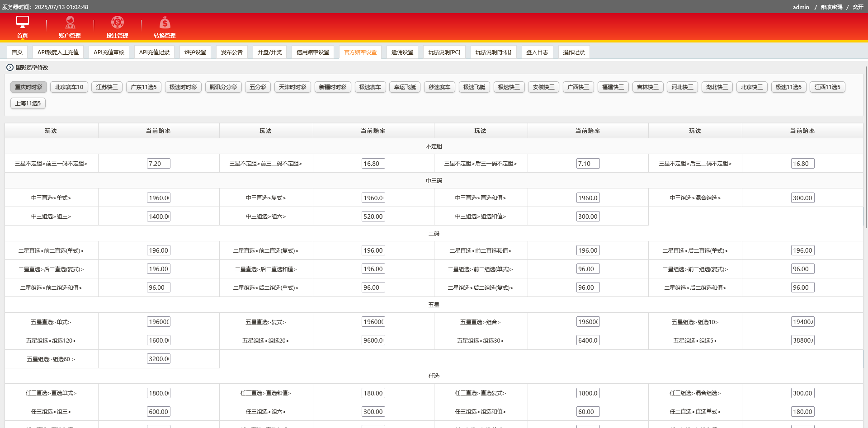Viewport: 868px width, 428px height.
Task: Open the 信用赔率设置 tab
Action: coord(313,52)
